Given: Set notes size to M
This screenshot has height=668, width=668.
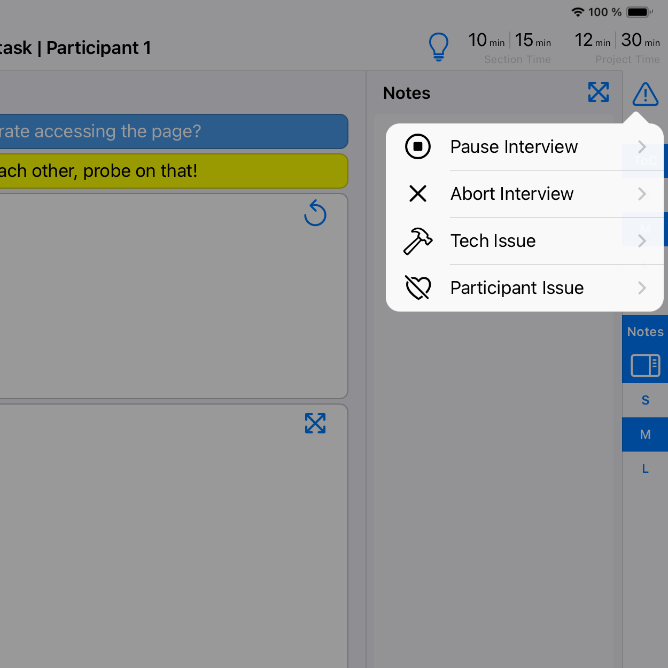Looking at the screenshot, I should 645,434.
